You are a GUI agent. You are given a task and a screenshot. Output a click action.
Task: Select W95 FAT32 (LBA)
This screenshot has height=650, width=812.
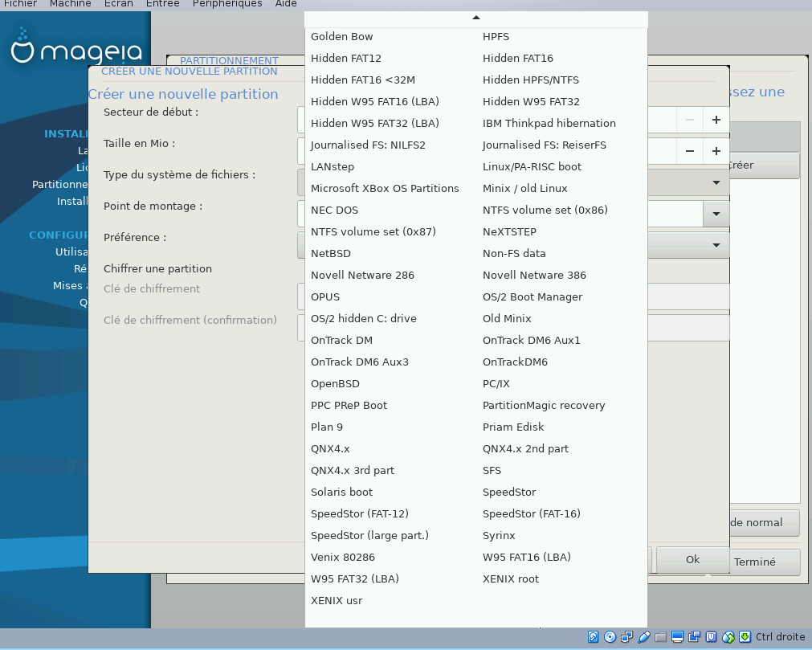(x=355, y=579)
